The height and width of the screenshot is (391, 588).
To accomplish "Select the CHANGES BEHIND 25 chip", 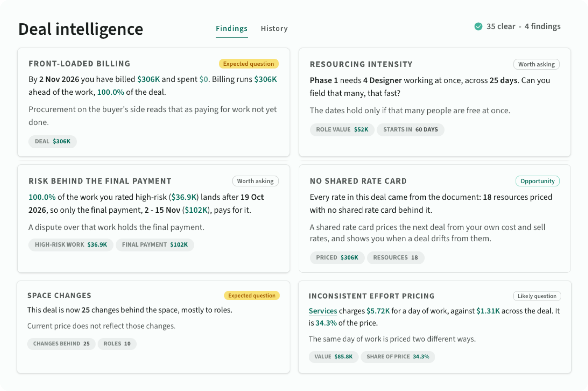I will (61, 344).
